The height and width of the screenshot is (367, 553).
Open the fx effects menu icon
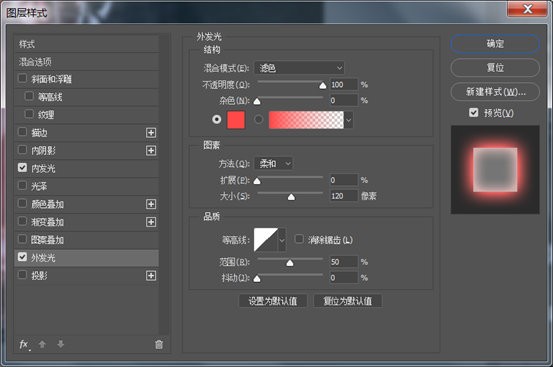[24, 344]
